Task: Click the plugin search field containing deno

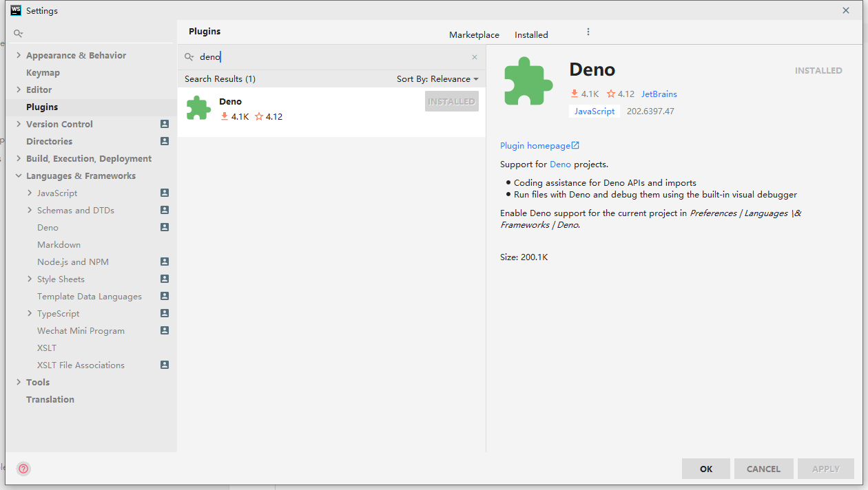Action: click(332, 57)
